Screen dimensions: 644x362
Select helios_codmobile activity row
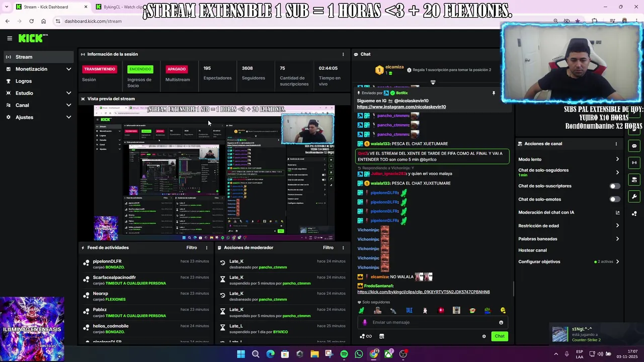pos(146,328)
